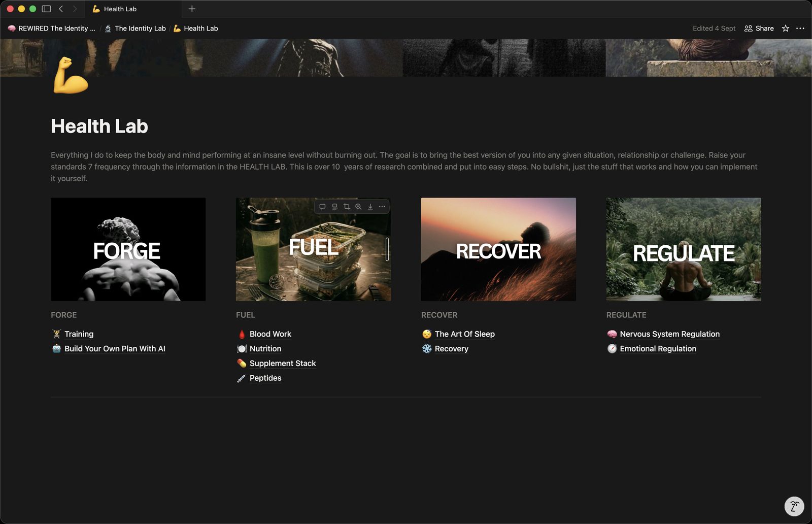Crop the FUEL image
This screenshot has height=524, width=812.
point(347,207)
